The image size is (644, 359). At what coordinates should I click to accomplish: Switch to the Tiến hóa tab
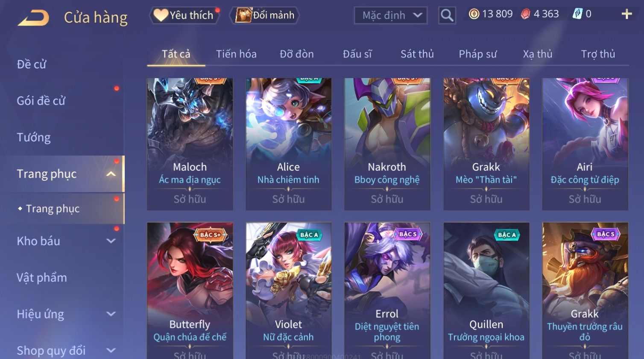[236, 54]
